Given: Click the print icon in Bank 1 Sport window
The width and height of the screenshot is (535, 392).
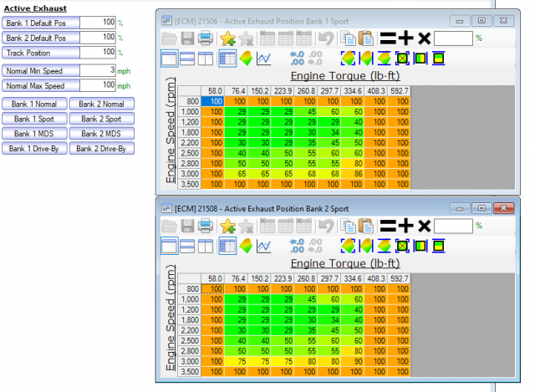Looking at the screenshot, I should click(x=206, y=38).
